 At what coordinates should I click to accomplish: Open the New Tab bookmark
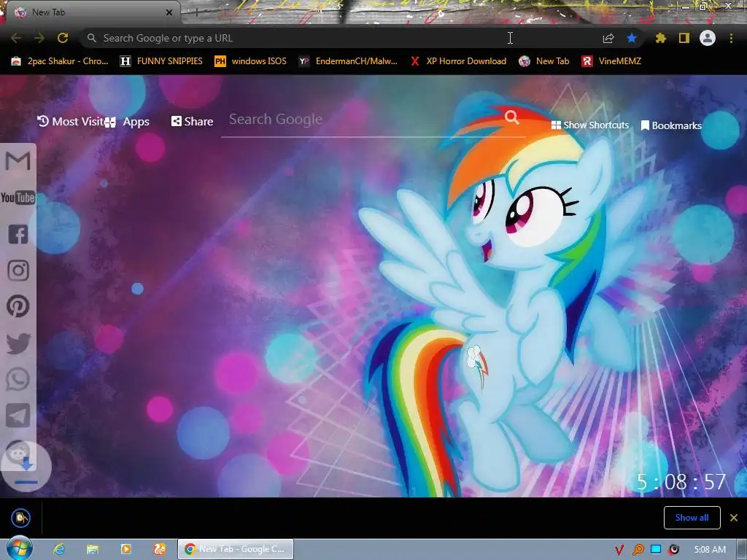[x=544, y=61]
